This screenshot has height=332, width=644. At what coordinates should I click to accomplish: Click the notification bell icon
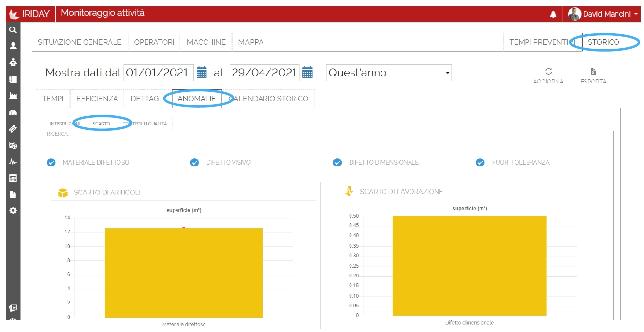tap(553, 14)
